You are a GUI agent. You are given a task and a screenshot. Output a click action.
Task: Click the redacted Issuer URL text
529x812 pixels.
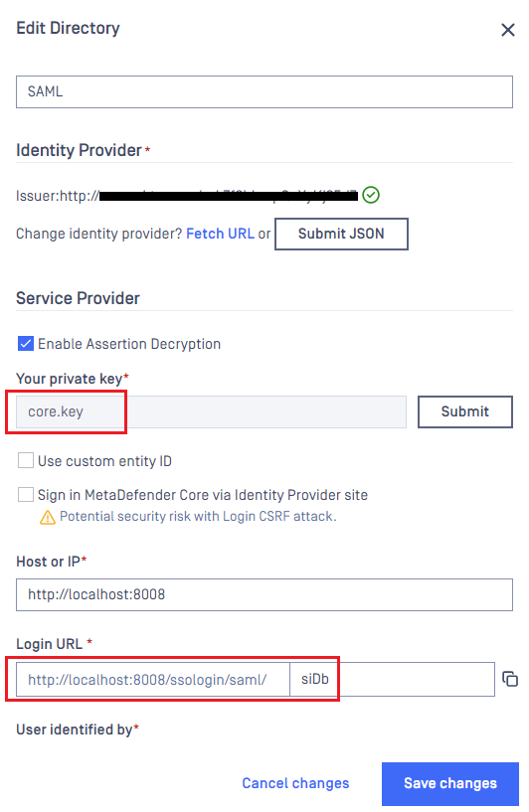pos(228,196)
